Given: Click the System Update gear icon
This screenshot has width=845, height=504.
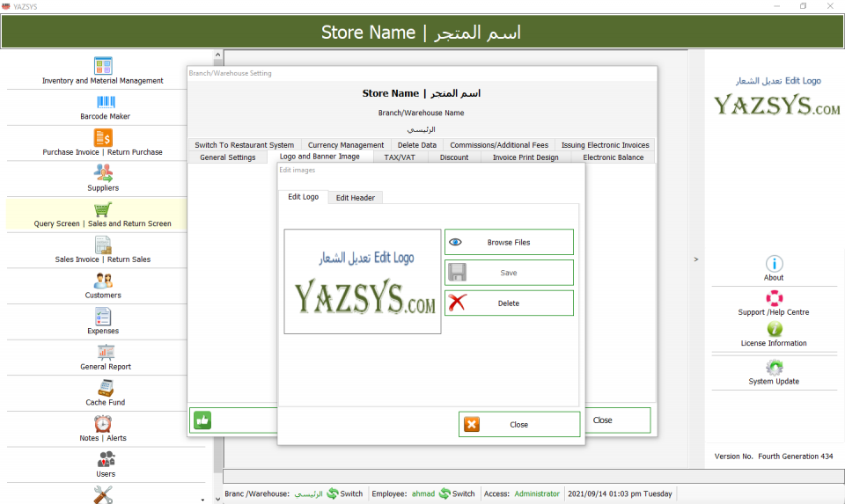Looking at the screenshot, I should 774,368.
